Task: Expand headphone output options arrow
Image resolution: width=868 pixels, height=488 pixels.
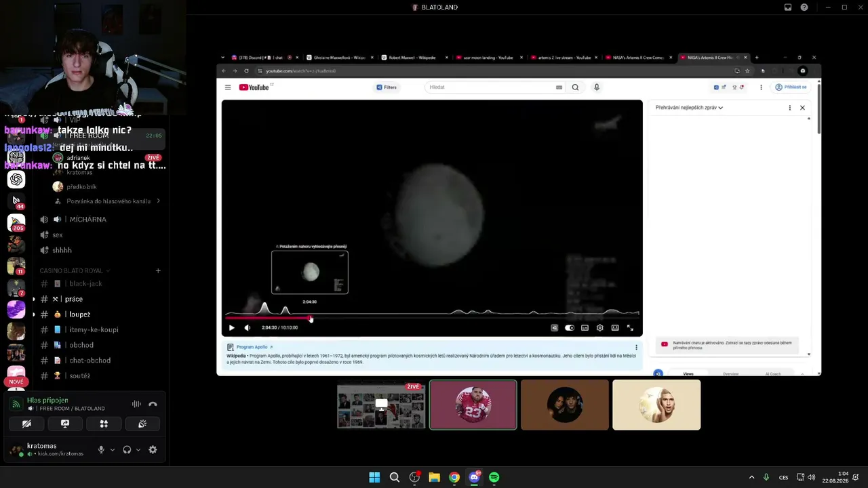Action: click(138, 449)
